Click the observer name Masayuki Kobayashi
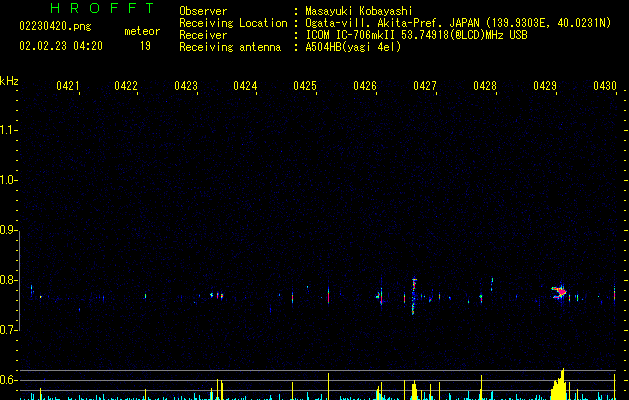The height and width of the screenshot is (400, 629). pyautogui.click(x=359, y=11)
